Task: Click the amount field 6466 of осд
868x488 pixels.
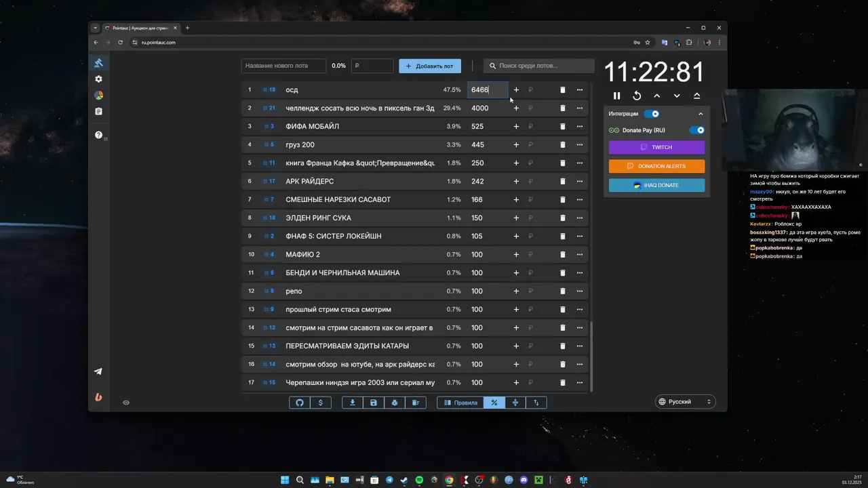Action: point(487,89)
